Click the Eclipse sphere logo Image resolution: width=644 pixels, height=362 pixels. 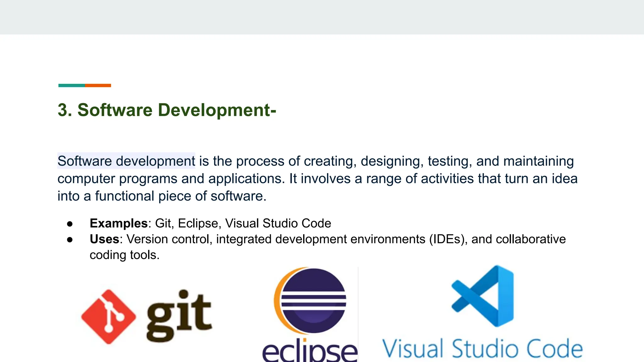tap(310, 300)
